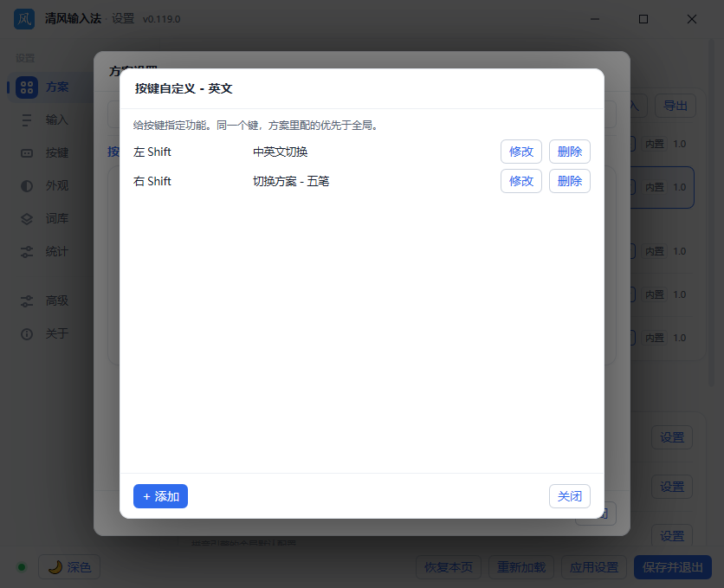Open the 输入 sidebar icon
This screenshot has height=588, width=724.
(27, 120)
